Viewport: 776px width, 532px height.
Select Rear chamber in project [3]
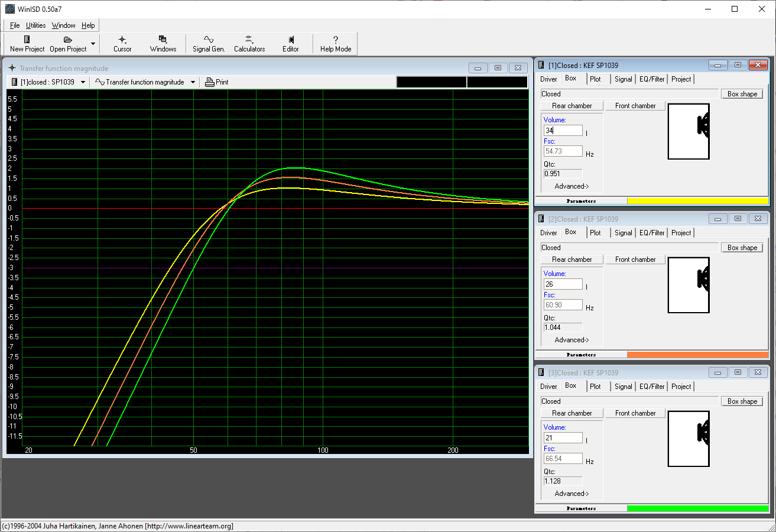click(x=572, y=413)
